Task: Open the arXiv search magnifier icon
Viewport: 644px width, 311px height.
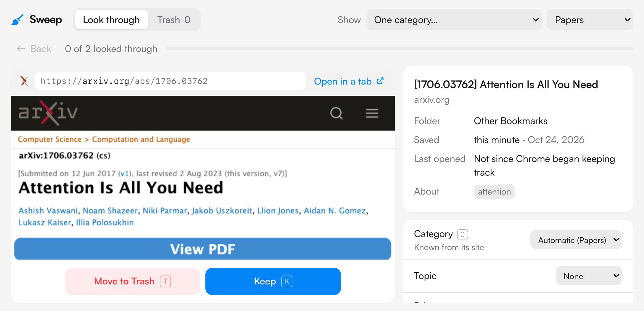Action: 337,113
